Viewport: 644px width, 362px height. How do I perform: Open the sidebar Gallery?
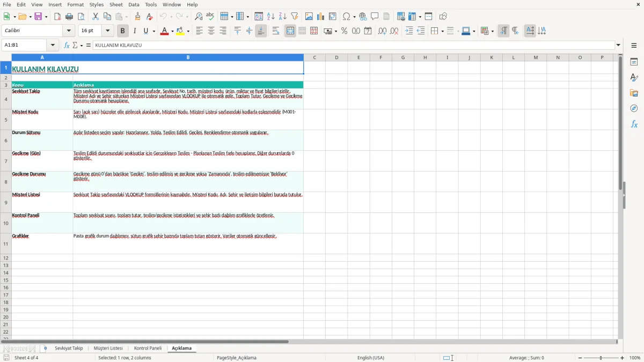click(x=634, y=93)
